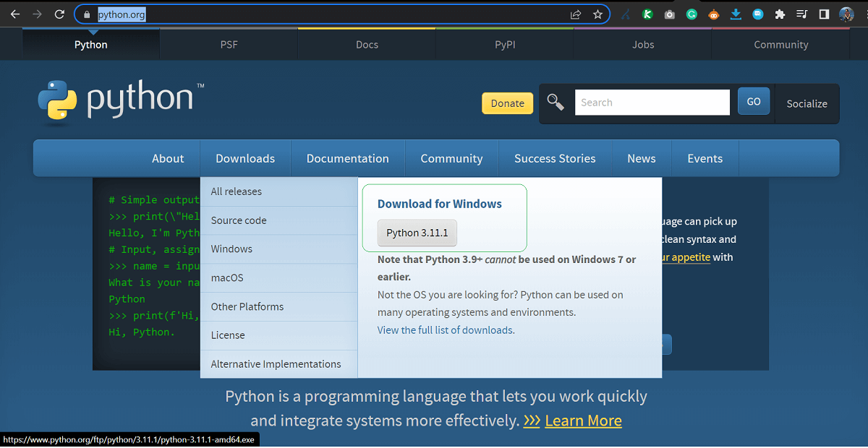Click the camera screenshot extension icon
The height and width of the screenshot is (448, 868).
tap(670, 14)
